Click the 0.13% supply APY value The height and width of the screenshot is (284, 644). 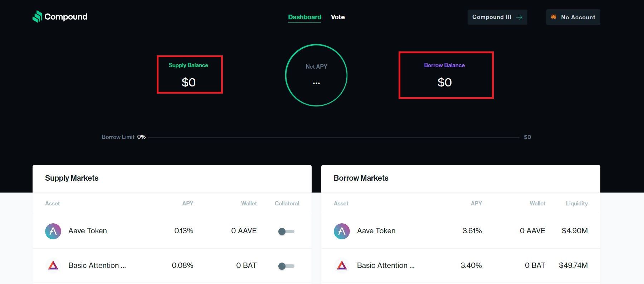(184, 231)
